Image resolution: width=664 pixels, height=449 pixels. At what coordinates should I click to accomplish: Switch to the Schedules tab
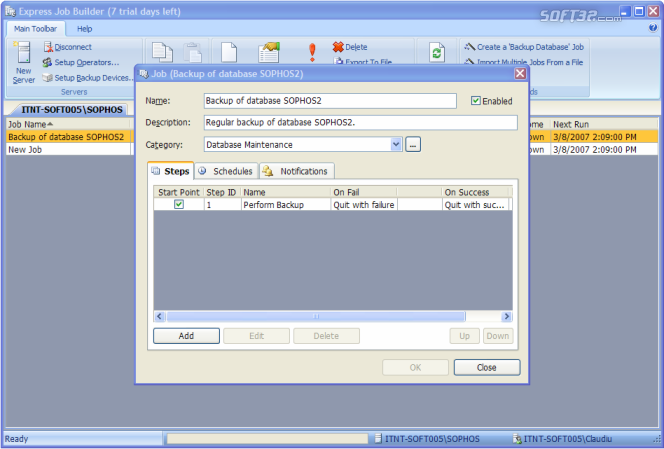click(x=226, y=171)
